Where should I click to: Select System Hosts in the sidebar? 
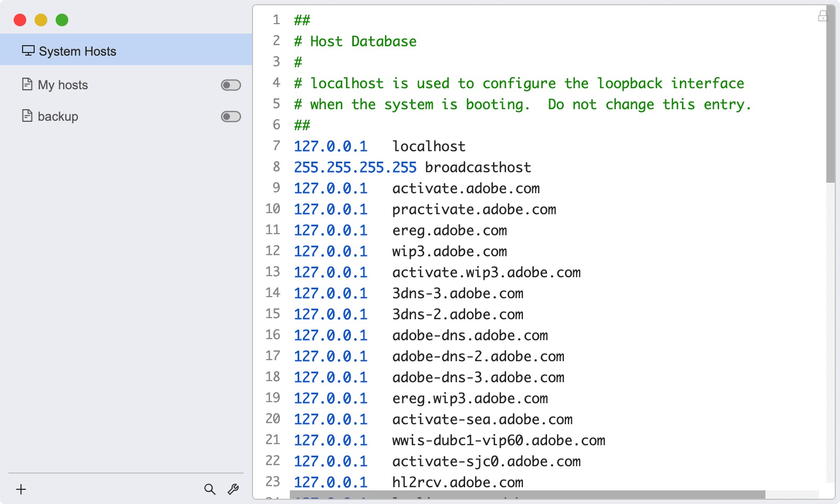pos(77,51)
